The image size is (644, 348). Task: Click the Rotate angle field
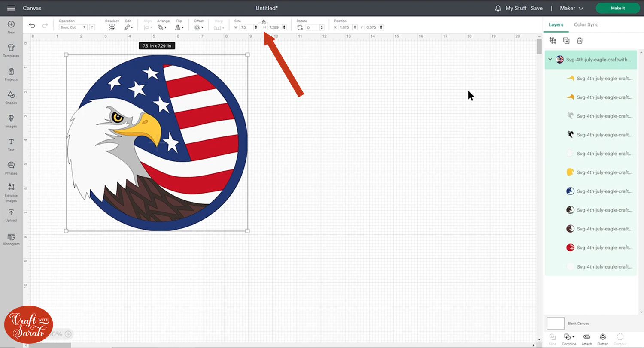click(x=313, y=27)
